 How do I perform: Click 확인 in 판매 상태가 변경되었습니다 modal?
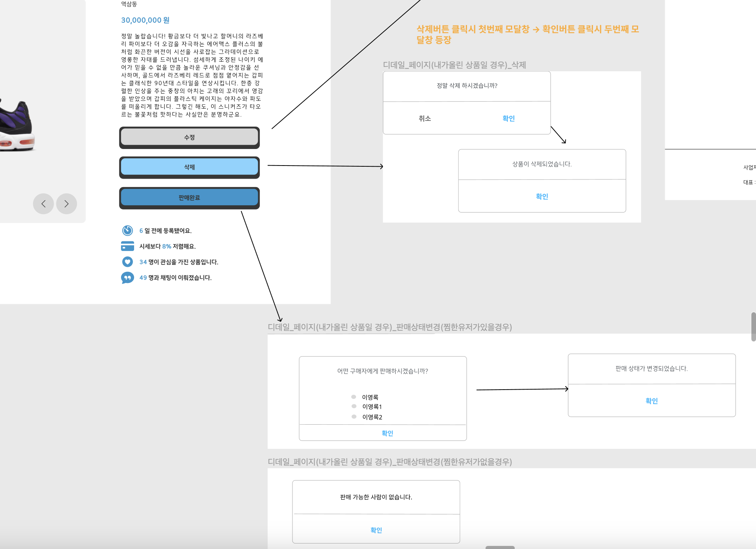click(x=652, y=401)
